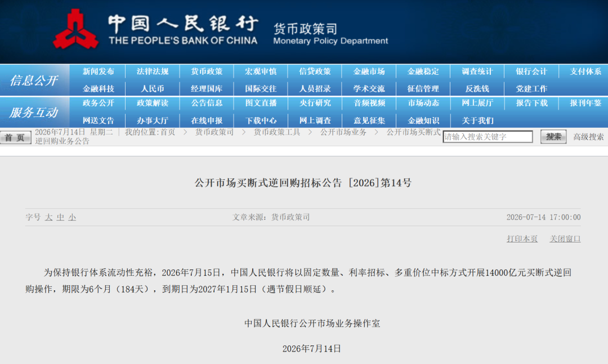
Task: Open 高级搜索 advanced search
Action: [588, 137]
